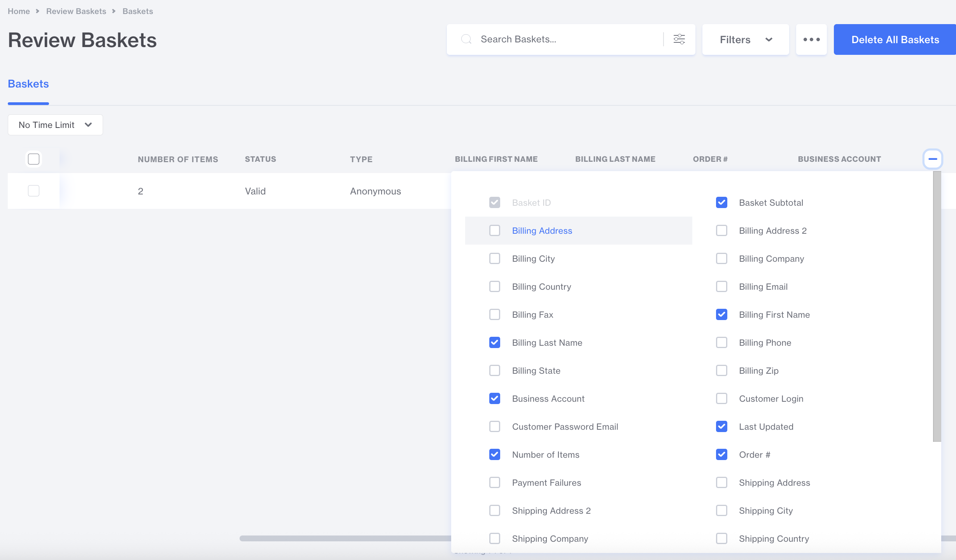Enable the Billing Email column
The image size is (956, 560).
click(722, 287)
